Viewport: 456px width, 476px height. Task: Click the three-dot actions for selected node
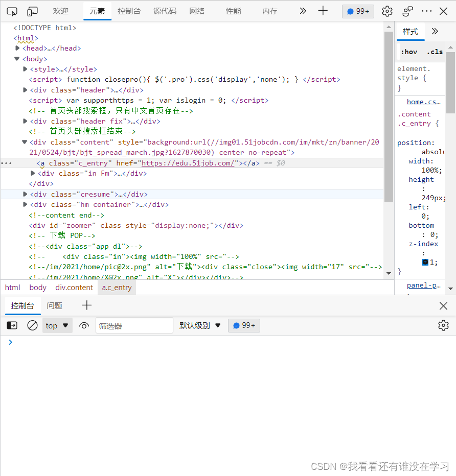6,163
